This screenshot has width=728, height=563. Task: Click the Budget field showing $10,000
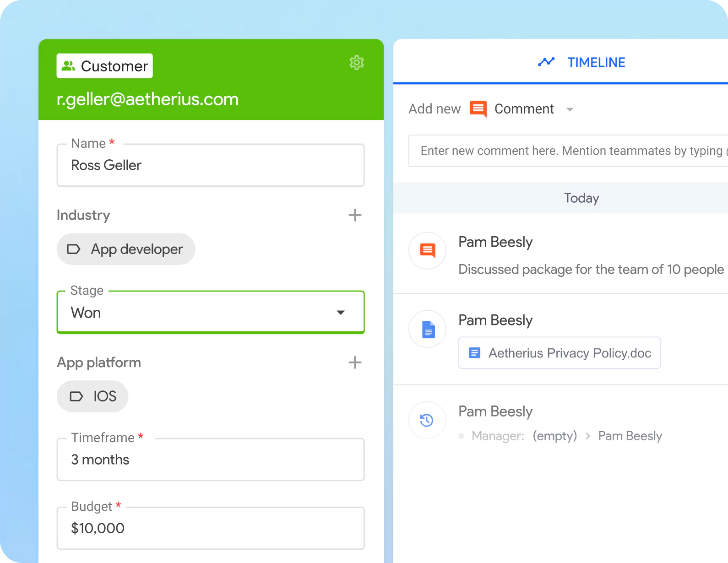point(210,528)
